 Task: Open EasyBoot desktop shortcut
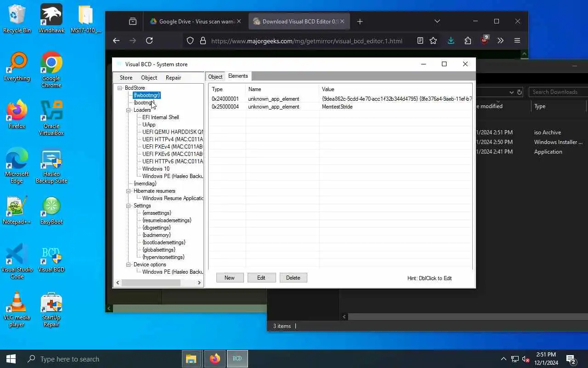tap(51, 211)
